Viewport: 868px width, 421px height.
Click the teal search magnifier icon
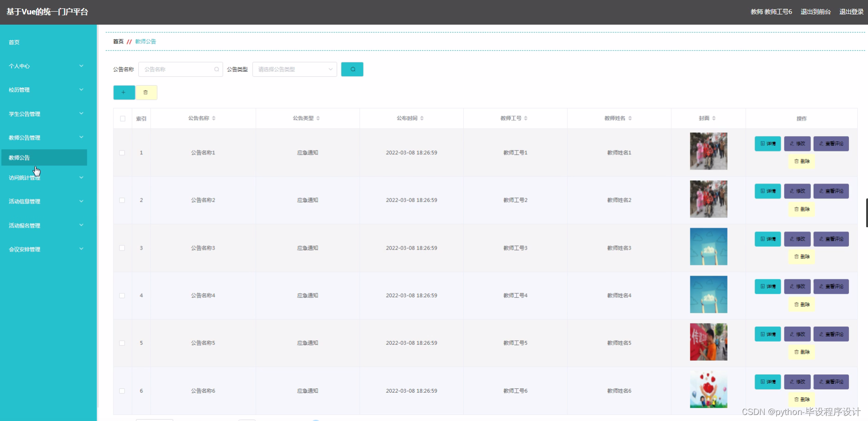tap(352, 69)
